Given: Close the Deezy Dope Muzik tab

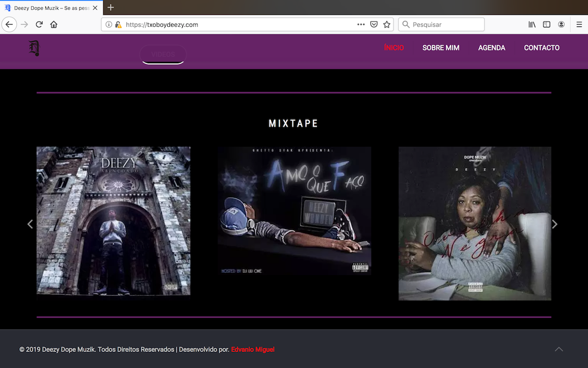Looking at the screenshot, I should click(x=95, y=8).
